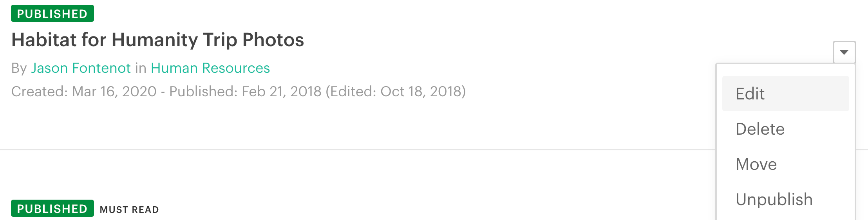Click the divider line between posts
This screenshot has height=220, width=868.
point(357,149)
